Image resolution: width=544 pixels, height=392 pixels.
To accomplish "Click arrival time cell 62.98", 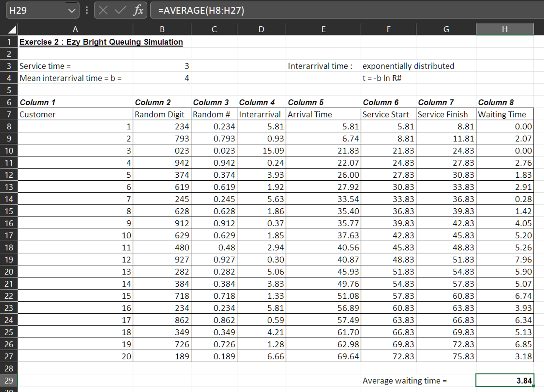I will 323,344.
